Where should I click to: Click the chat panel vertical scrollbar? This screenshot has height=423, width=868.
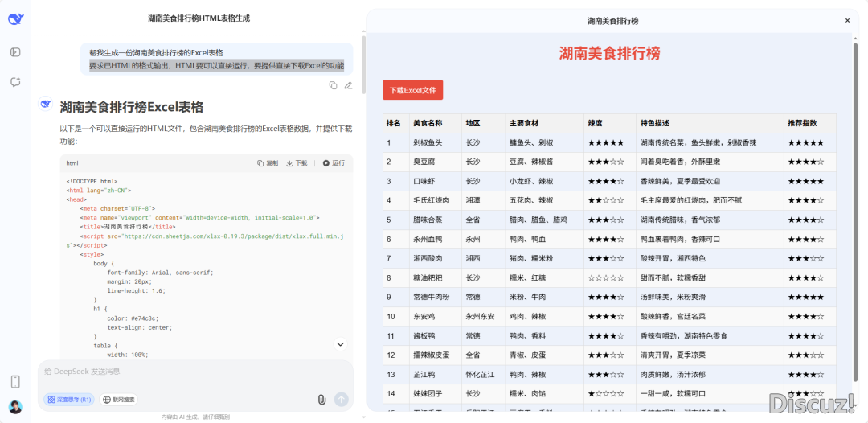click(x=363, y=64)
